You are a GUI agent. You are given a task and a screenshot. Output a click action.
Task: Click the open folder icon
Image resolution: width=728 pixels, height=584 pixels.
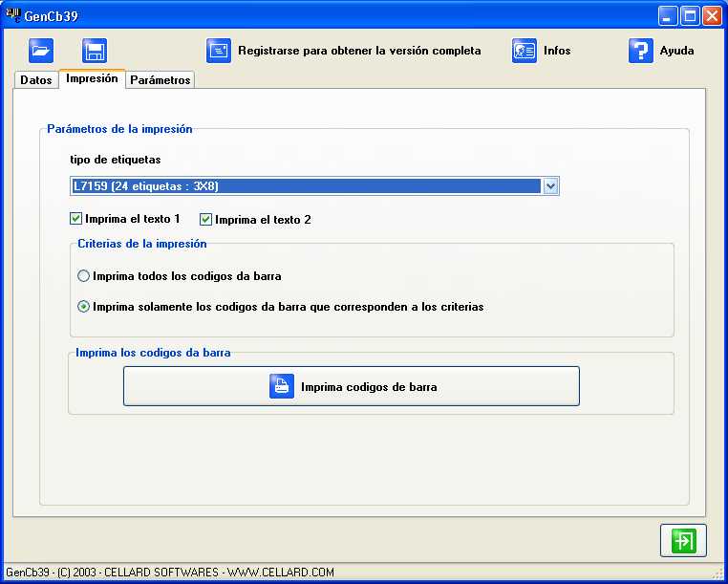point(41,51)
